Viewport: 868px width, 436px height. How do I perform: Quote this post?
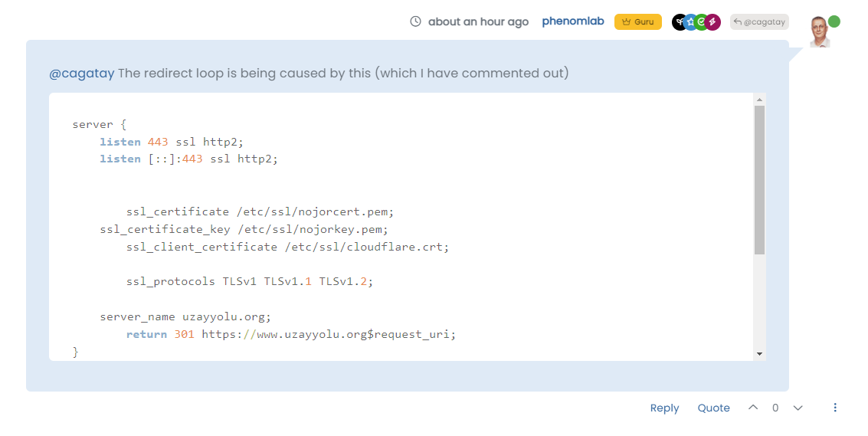pyautogui.click(x=713, y=408)
